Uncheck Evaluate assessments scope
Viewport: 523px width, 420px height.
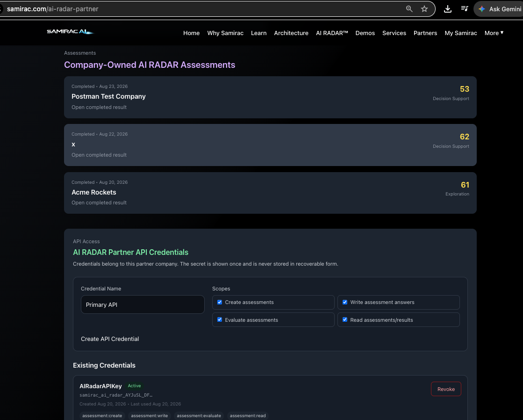pos(220,319)
